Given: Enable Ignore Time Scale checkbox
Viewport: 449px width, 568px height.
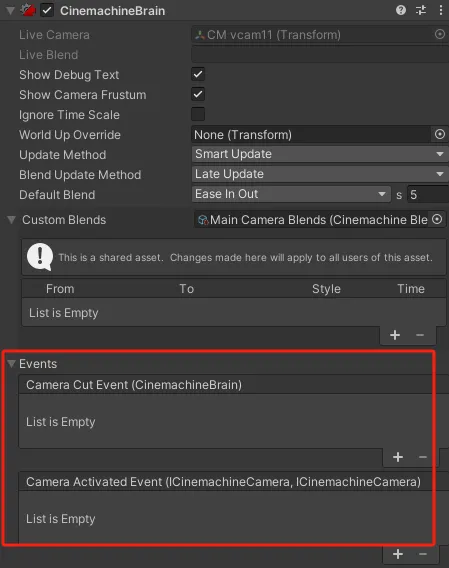Looking at the screenshot, I should click(198, 114).
